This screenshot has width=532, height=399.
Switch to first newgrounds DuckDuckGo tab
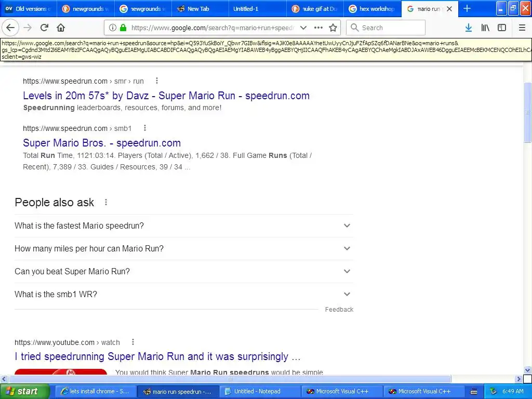[x=86, y=9]
